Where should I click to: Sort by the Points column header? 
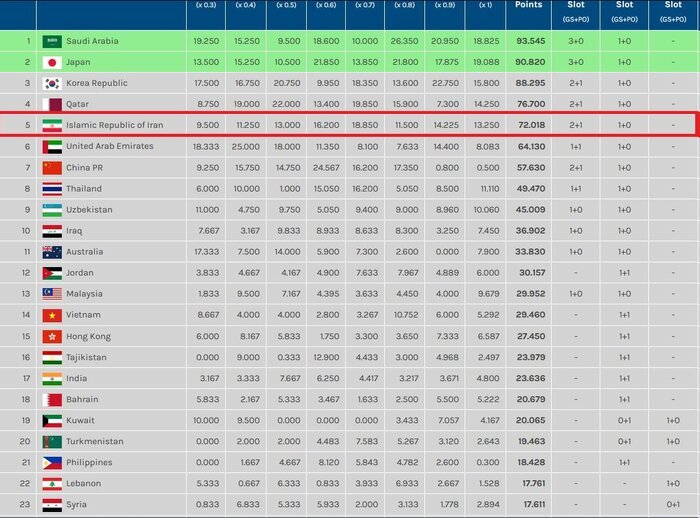click(x=530, y=6)
